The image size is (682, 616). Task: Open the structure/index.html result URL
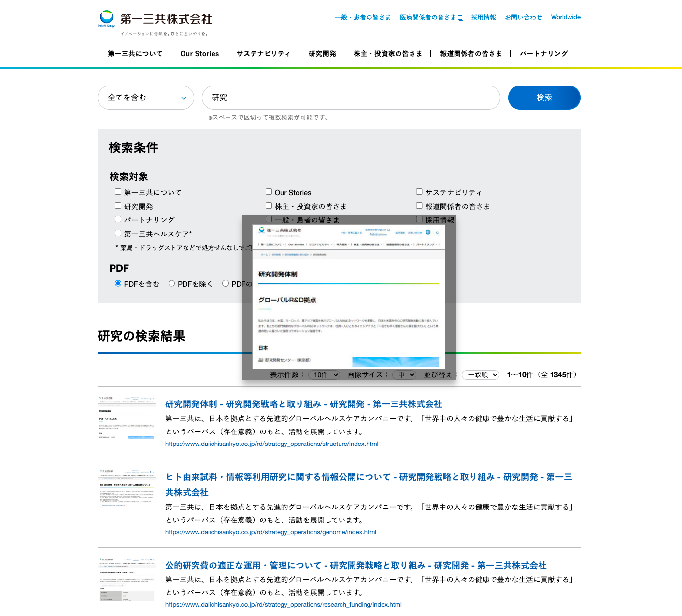pos(271,444)
